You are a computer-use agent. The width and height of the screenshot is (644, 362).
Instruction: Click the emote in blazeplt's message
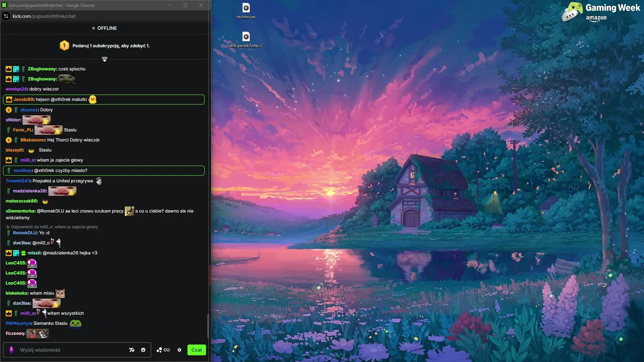[31, 150]
